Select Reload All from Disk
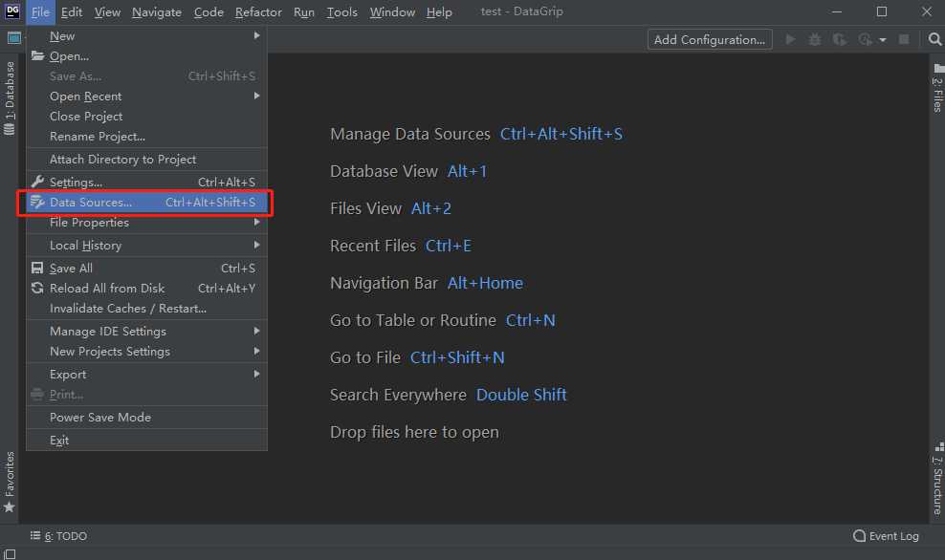 click(146, 289)
